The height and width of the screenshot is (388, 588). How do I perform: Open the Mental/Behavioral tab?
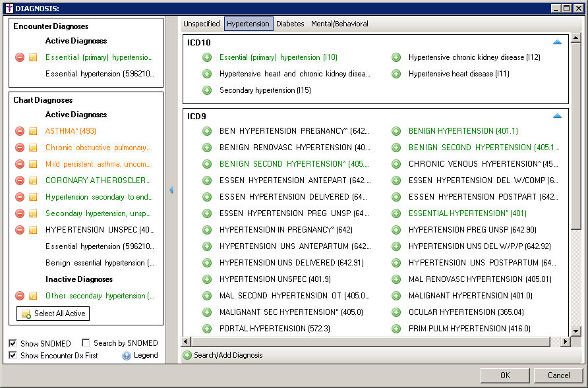[339, 24]
